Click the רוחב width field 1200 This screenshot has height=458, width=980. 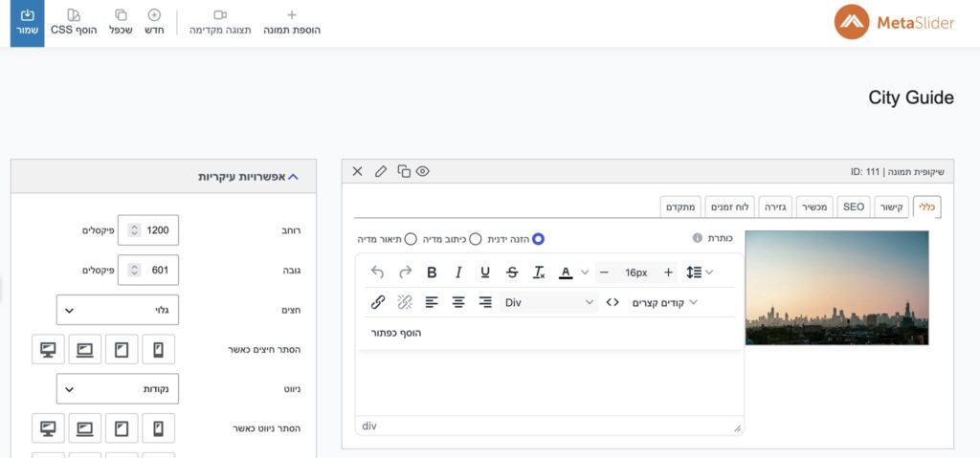coord(148,230)
